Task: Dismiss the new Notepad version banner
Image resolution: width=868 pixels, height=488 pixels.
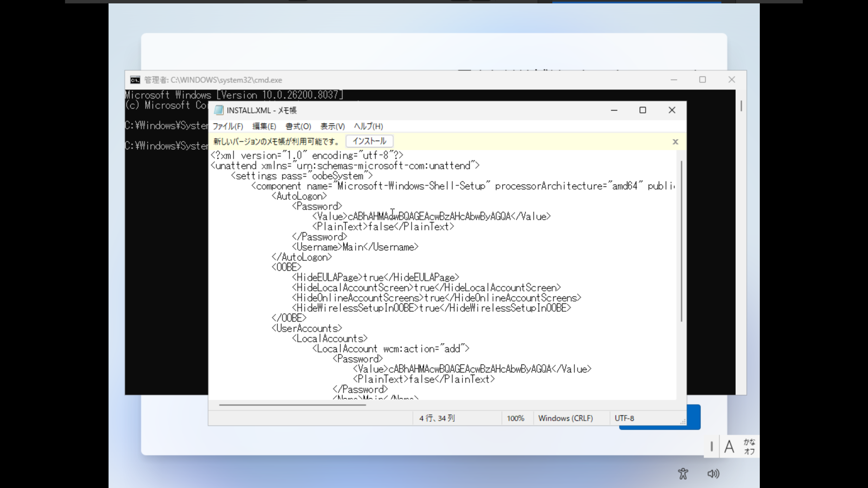Action: [675, 142]
